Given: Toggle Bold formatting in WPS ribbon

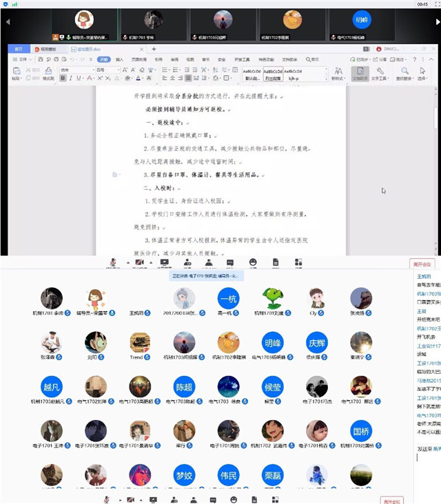Looking at the screenshot, I should tap(63, 78).
